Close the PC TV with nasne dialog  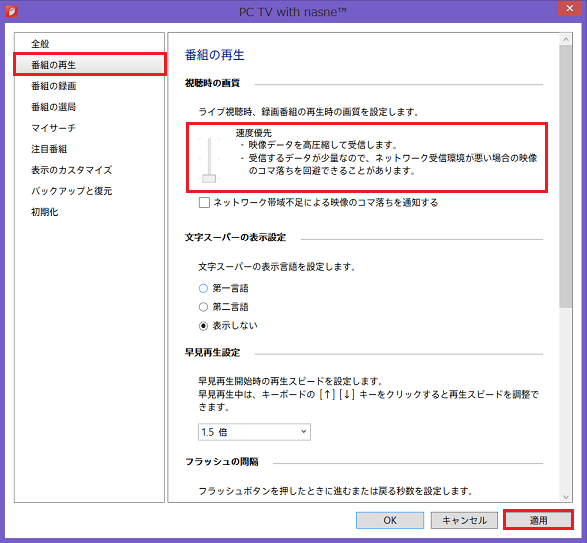(569, 8)
